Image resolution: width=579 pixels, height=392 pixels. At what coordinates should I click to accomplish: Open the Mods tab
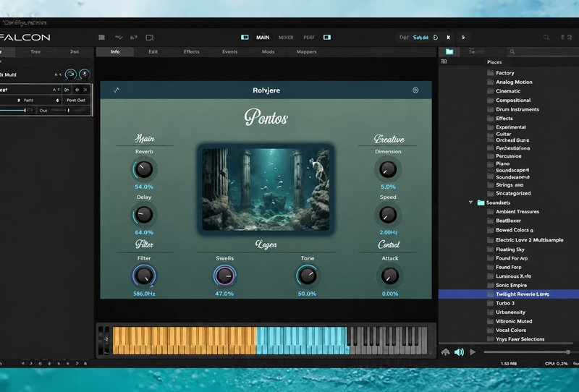click(x=268, y=51)
